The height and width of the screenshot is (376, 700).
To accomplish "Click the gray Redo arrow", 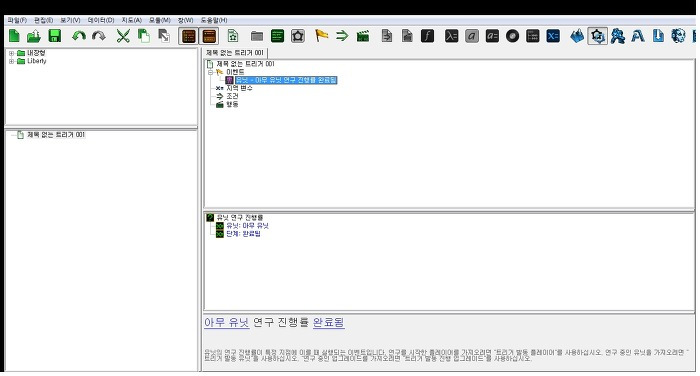I will pos(99,36).
